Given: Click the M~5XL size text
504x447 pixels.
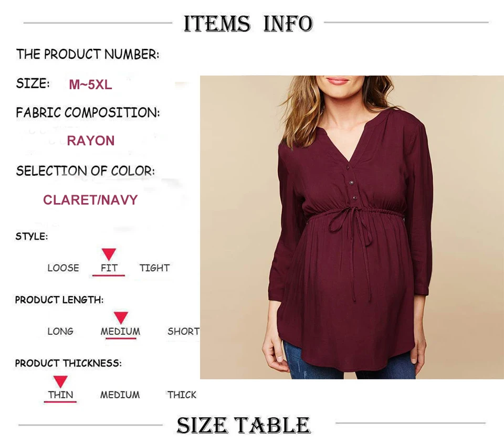Looking at the screenshot, I should [90, 84].
